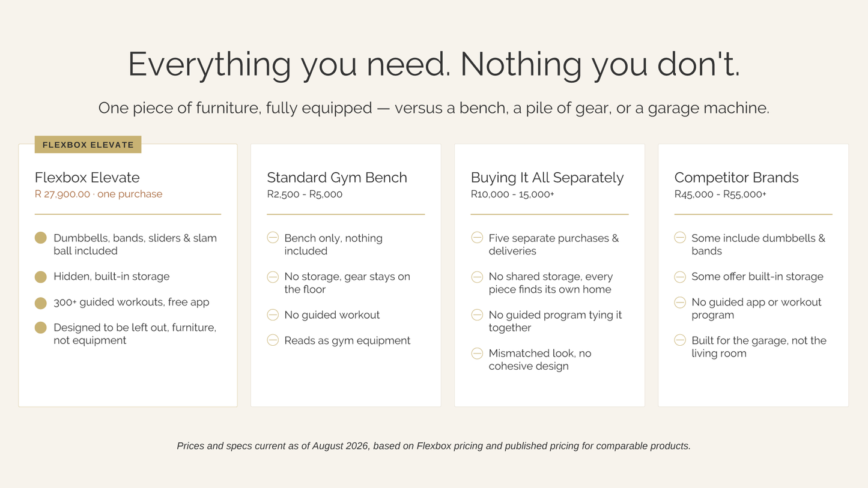Select the 'Standard Gym Bench' card title

tap(337, 178)
